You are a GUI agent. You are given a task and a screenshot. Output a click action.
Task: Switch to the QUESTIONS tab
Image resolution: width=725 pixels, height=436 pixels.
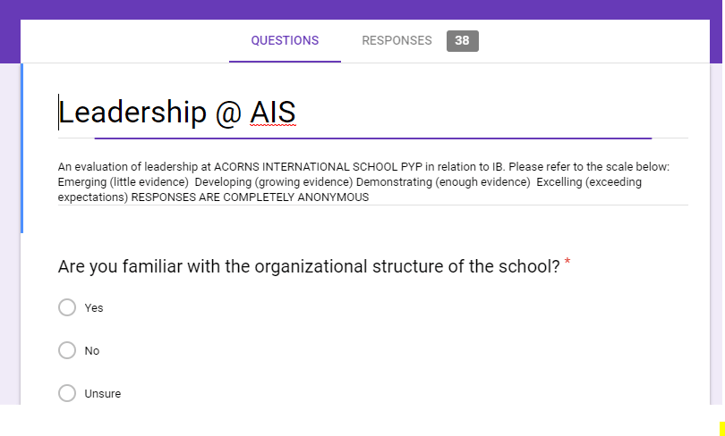click(x=285, y=41)
